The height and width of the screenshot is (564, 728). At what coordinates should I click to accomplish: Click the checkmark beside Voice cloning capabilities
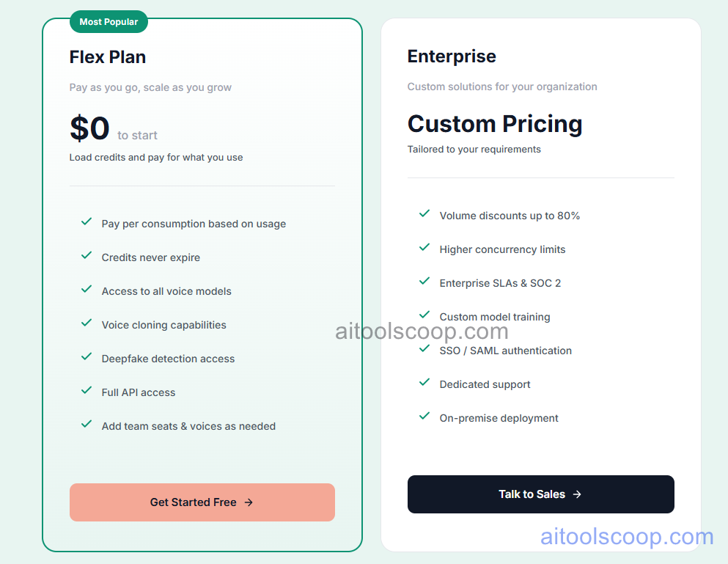pyautogui.click(x=86, y=323)
